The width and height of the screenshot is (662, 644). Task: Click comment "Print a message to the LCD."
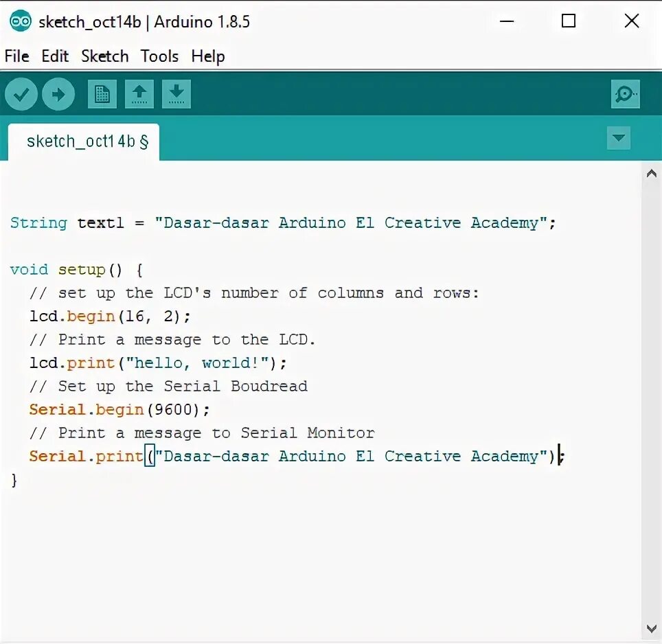(172, 340)
